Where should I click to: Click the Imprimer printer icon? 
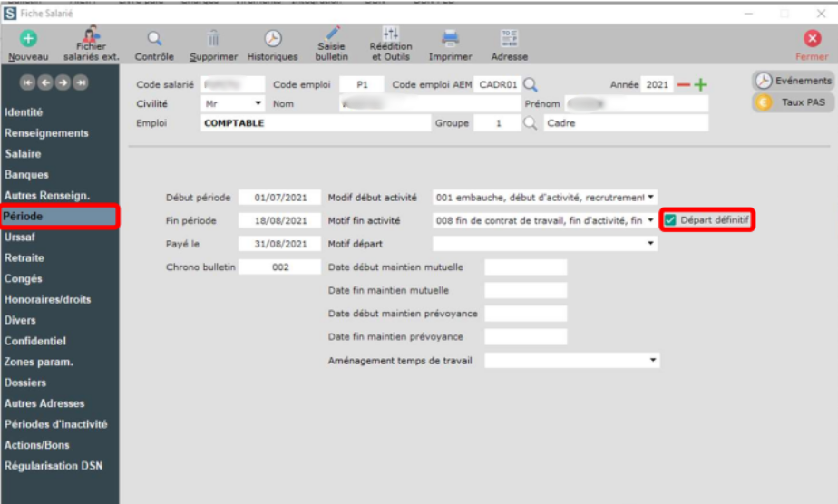point(450,38)
